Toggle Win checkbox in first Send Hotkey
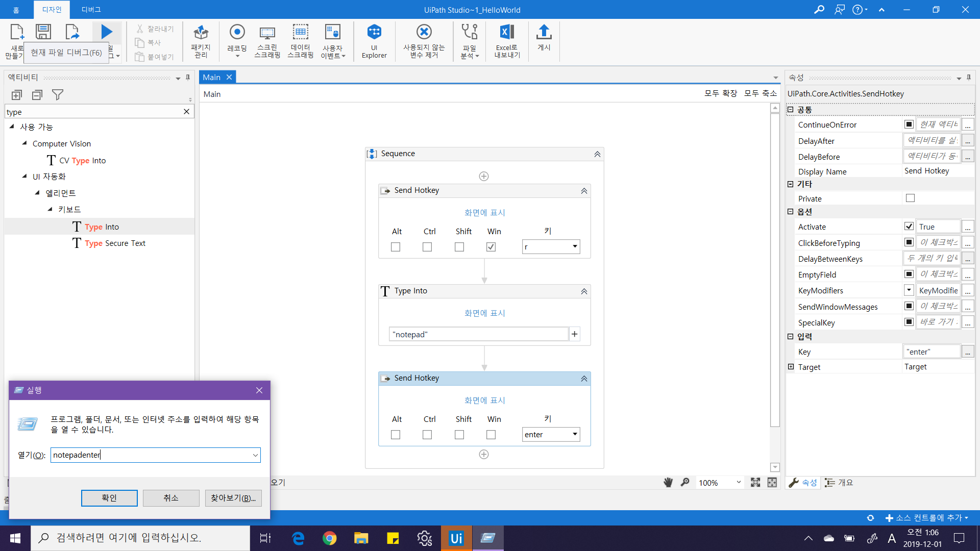Screen dimensions: 980x551 pos(491,247)
